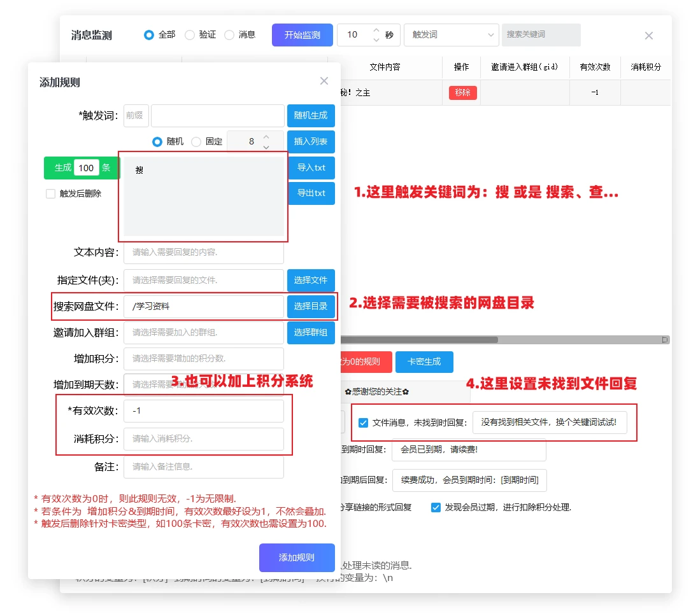Select the 验证 radio option
The width and height of the screenshot is (691, 616).
point(190,35)
